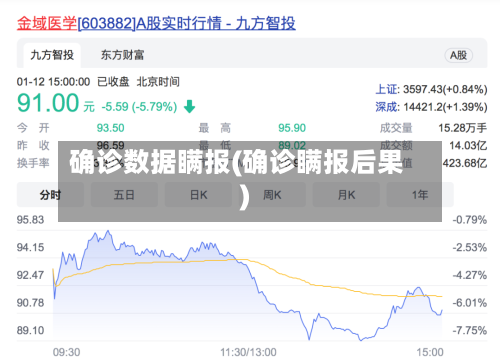Click the 今开 value 93.50
The width and height of the screenshot is (500, 364).
[110, 128]
